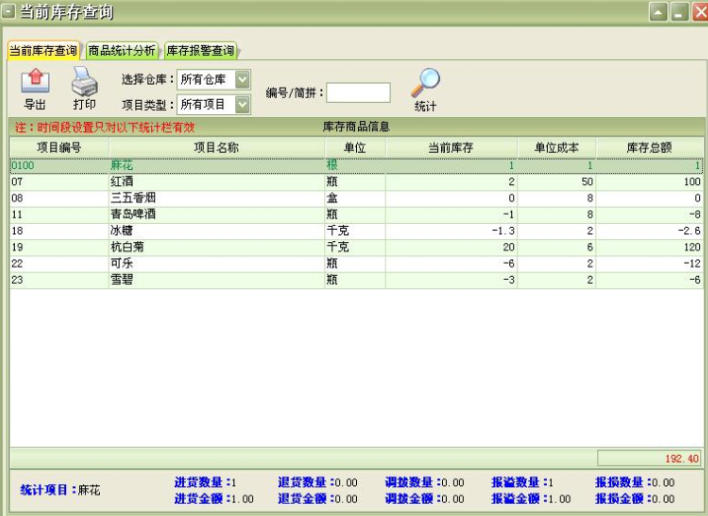Image resolution: width=708 pixels, height=516 pixels.
Task: Click the 报损数量 statistic
Action: coord(635,482)
